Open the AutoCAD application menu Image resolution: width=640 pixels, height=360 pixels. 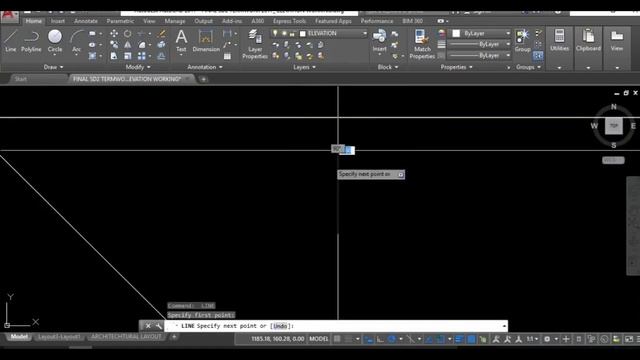point(9,16)
